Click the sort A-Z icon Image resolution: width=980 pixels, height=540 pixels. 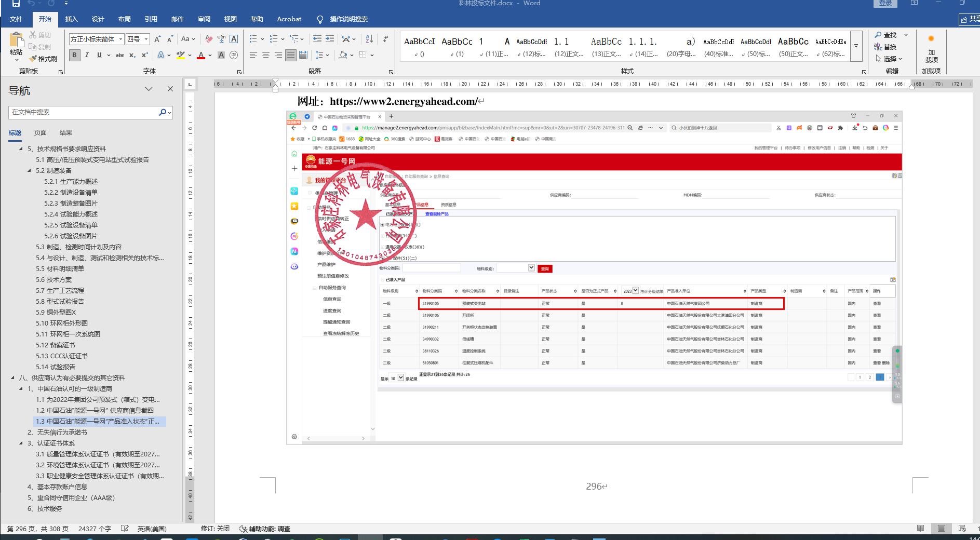369,39
